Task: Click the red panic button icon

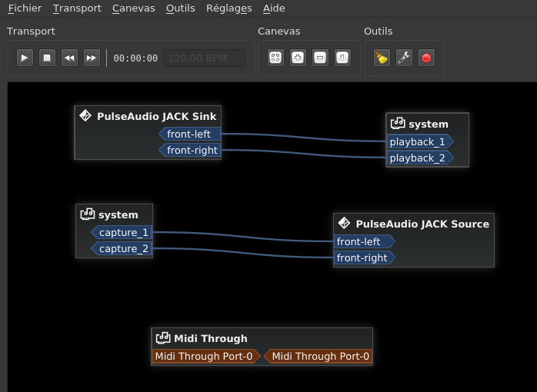Action: click(x=426, y=58)
